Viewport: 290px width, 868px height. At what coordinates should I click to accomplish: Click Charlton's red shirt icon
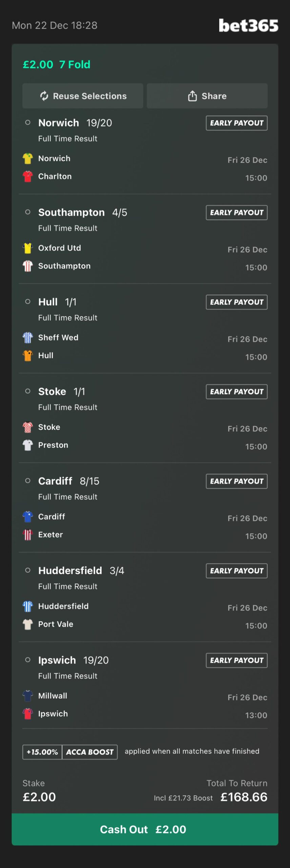tap(28, 176)
